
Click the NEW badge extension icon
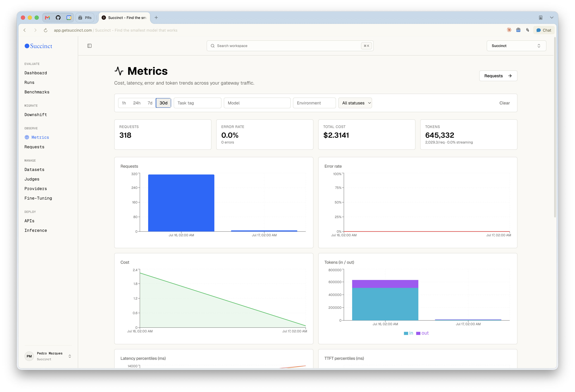518,30
